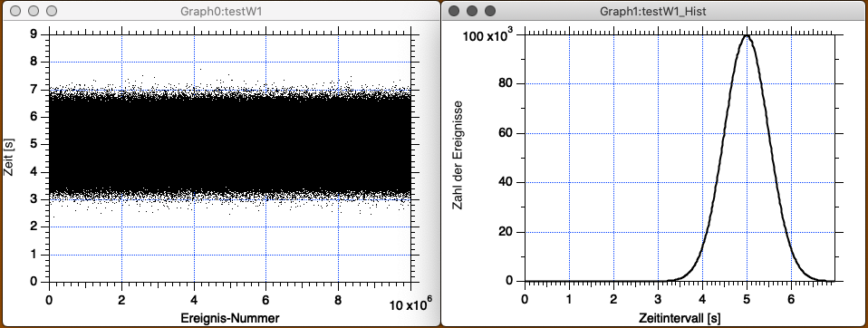Select the 'Zahl der Ereignisse' axis label

458,158
